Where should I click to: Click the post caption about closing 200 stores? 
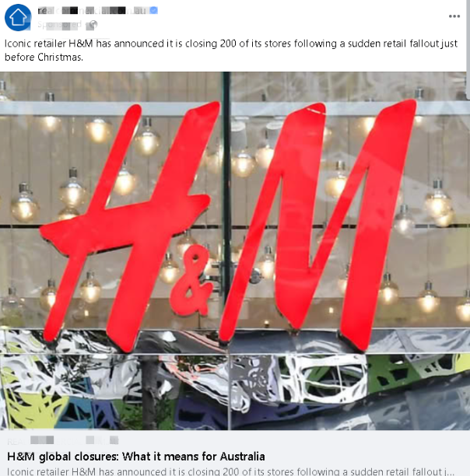pyautogui.click(x=231, y=50)
